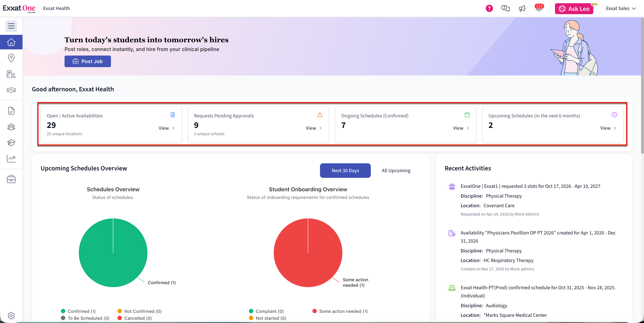Open the hamburger menu in the sidebar

(x=11, y=26)
